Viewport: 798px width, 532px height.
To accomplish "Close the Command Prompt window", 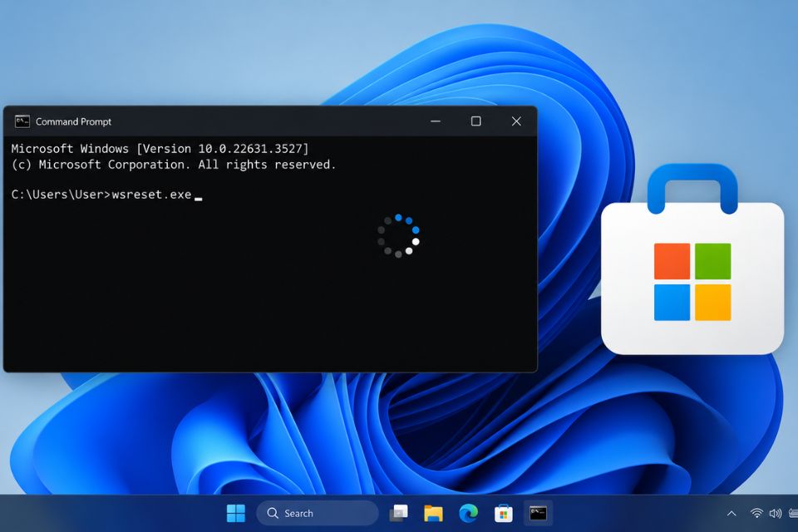I will point(516,121).
